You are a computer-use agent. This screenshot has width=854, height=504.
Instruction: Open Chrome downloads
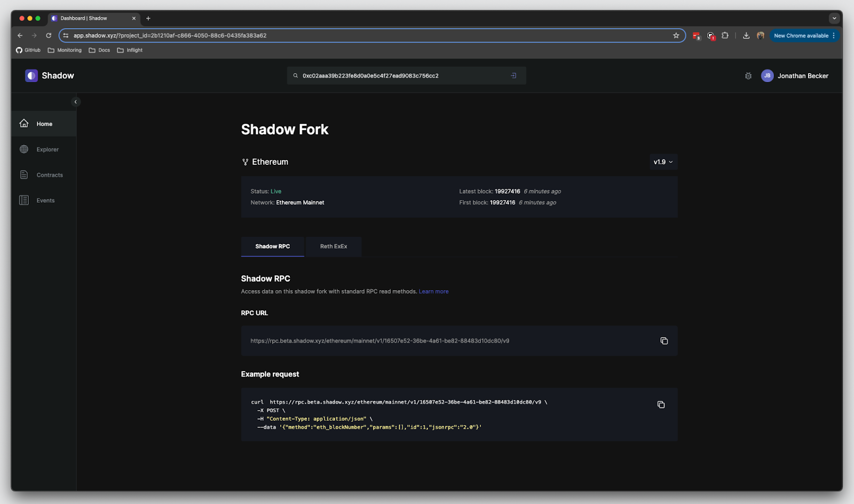pos(746,36)
